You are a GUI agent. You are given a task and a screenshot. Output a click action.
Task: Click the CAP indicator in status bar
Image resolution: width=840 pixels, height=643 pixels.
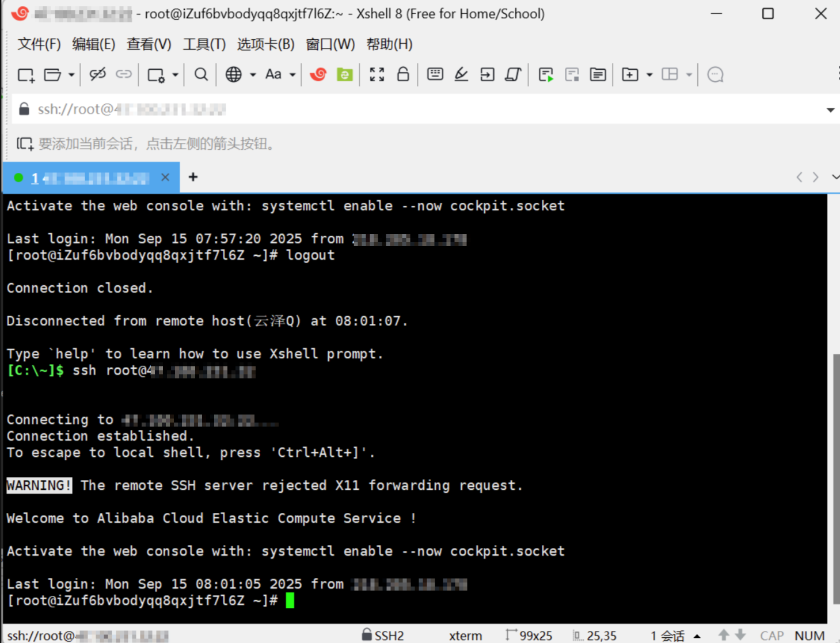pos(772,636)
